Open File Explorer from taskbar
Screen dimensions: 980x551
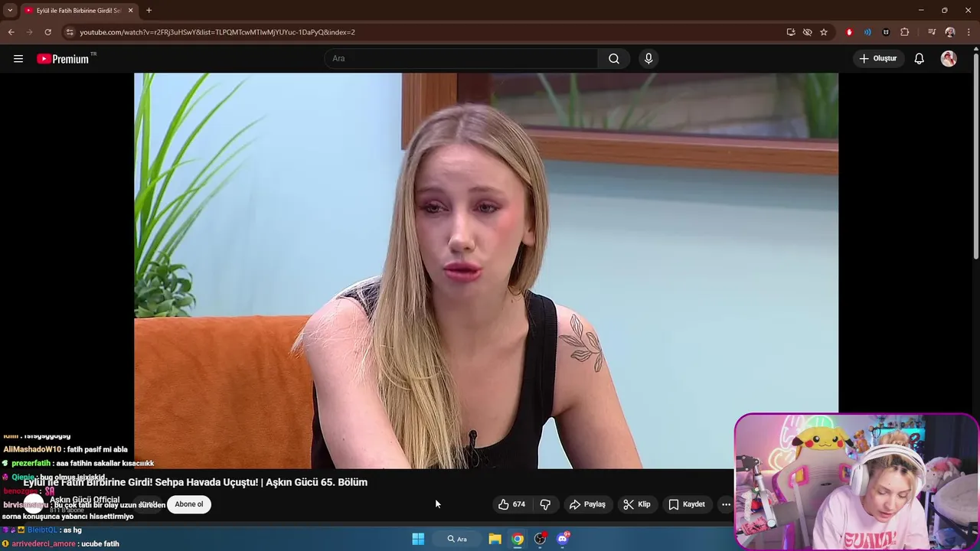tap(495, 539)
